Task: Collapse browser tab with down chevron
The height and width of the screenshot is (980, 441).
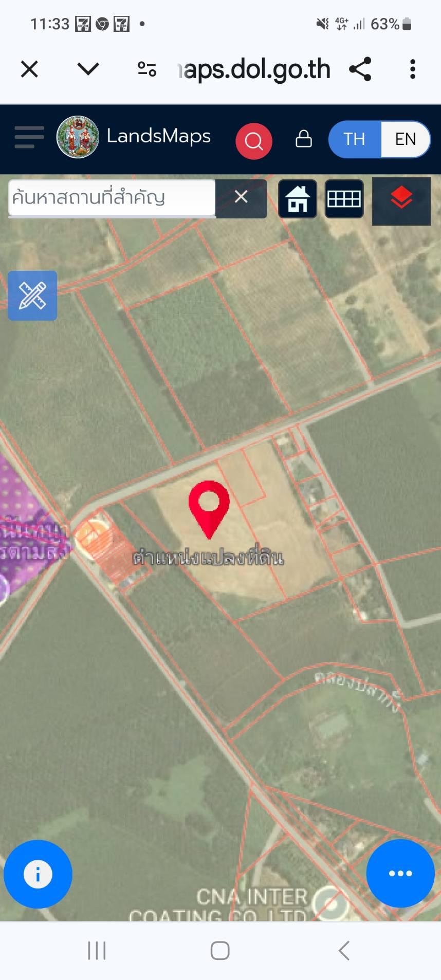Action: click(88, 69)
